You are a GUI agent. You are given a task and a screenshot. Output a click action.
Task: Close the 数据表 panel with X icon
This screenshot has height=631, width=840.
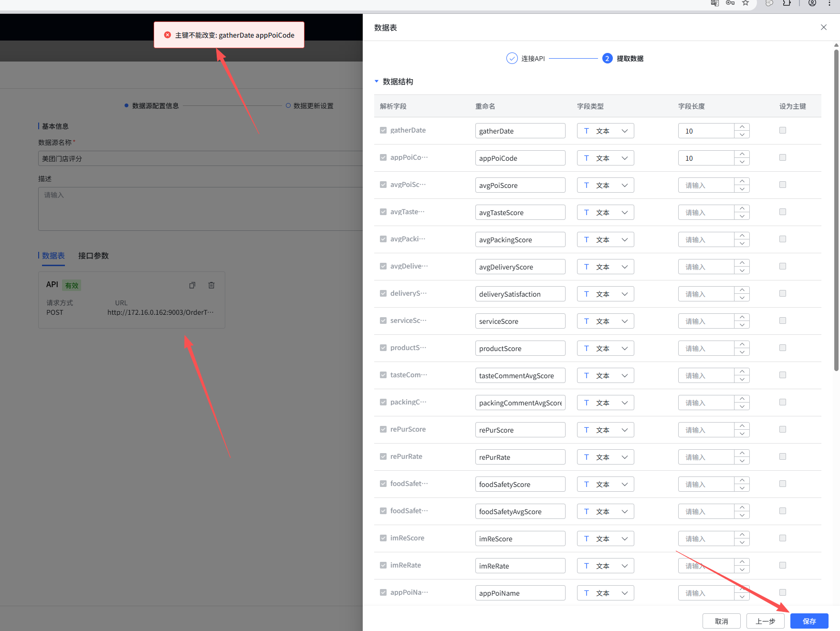coord(823,27)
